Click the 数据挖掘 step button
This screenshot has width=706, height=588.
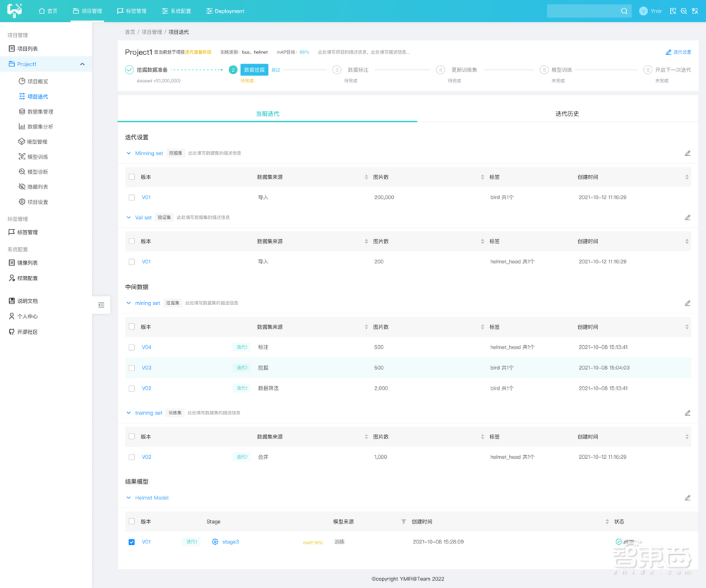coord(254,70)
